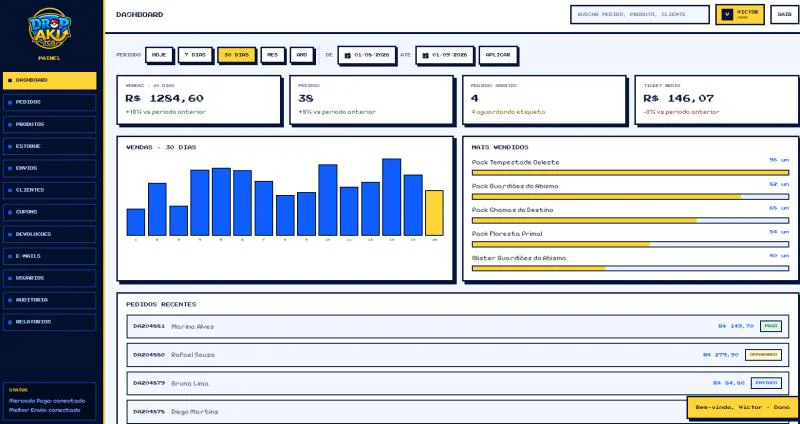Click the Bem-vindo, Victor toast notification
This screenshot has height=424, width=800.
click(x=742, y=407)
